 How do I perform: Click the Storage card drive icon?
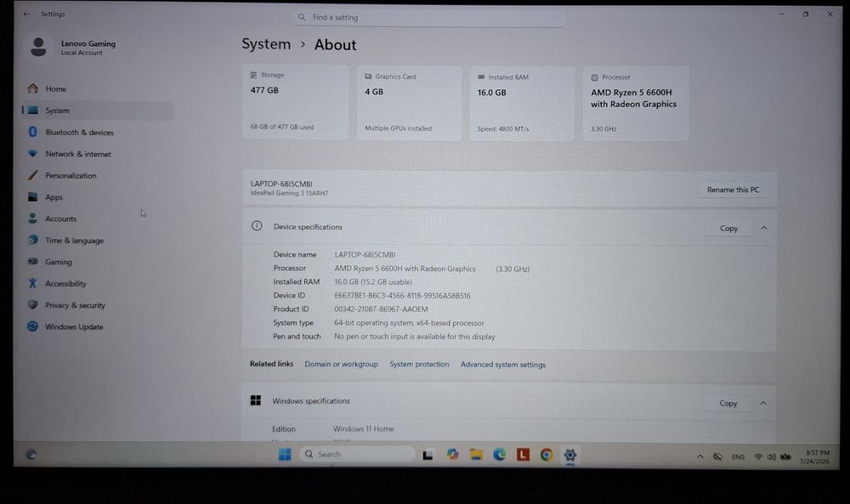(x=253, y=75)
